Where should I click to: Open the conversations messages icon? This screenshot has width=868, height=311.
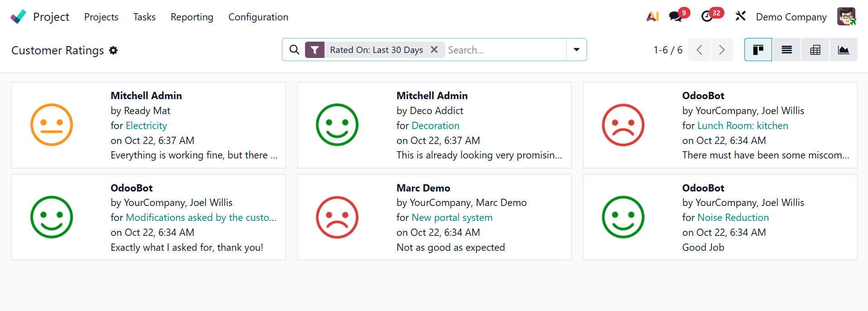coord(675,17)
